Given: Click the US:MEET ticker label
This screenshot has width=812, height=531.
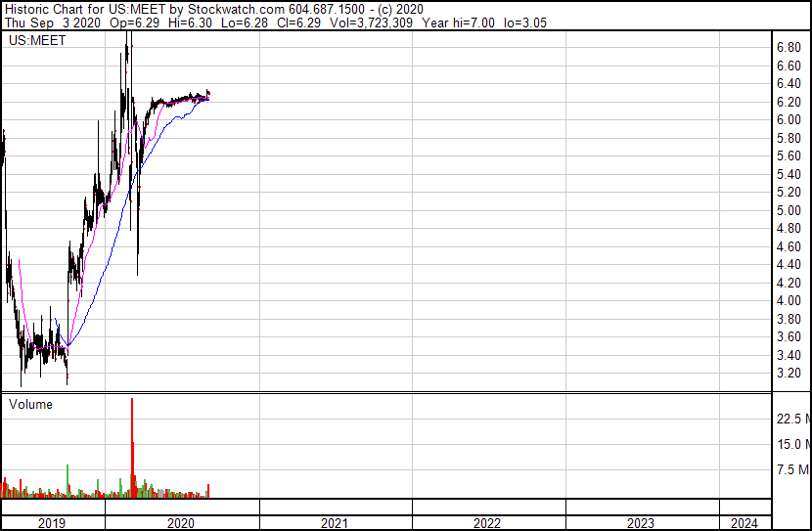Looking at the screenshot, I should coord(37,40).
